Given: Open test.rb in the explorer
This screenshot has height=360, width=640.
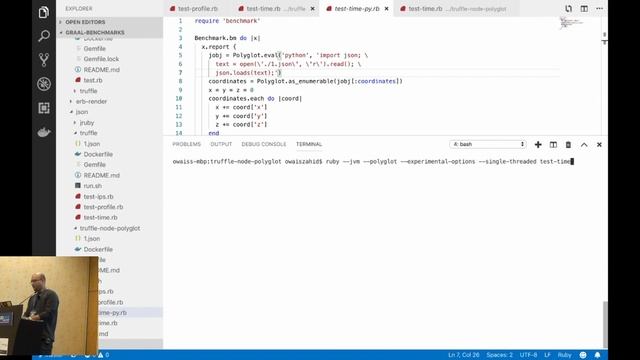Looking at the screenshot, I should click(93, 80).
